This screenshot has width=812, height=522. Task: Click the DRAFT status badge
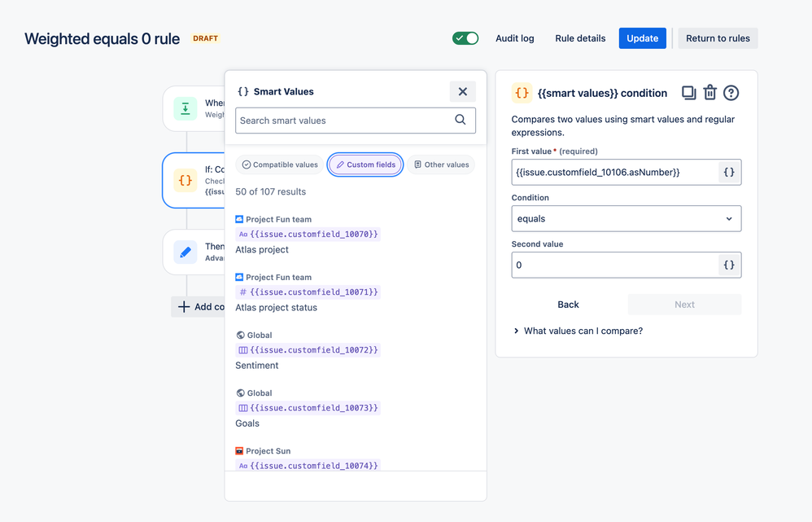205,38
